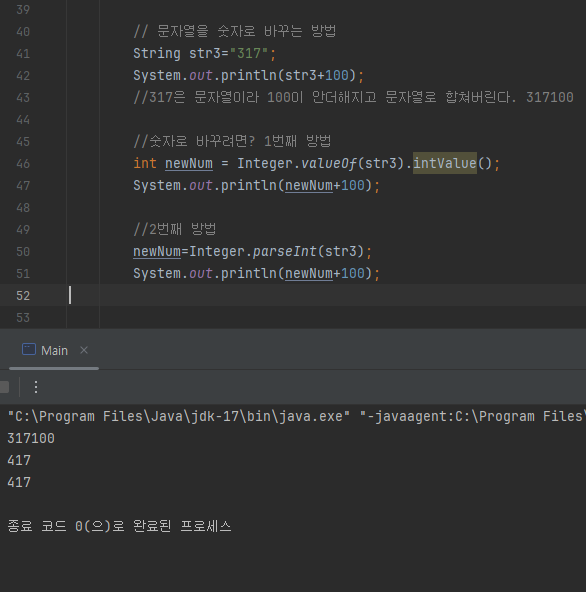The image size is (586, 592).
Task: Close the Main run tab
Action: tap(84, 350)
